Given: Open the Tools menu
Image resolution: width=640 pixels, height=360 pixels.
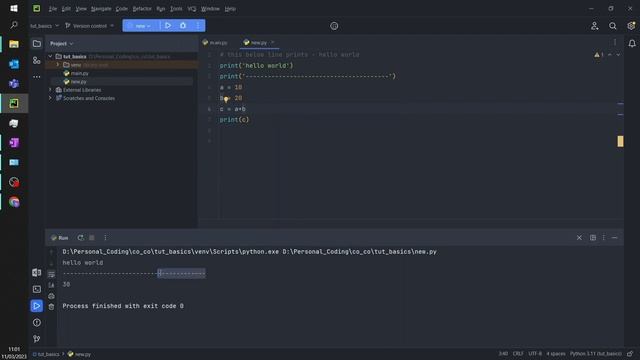Looking at the screenshot, I should [176, 9].
